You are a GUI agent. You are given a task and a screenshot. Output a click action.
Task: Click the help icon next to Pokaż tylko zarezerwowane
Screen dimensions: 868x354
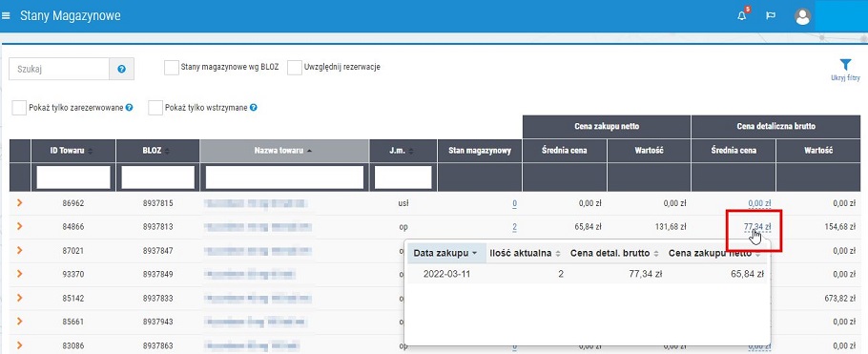point(129,108)
